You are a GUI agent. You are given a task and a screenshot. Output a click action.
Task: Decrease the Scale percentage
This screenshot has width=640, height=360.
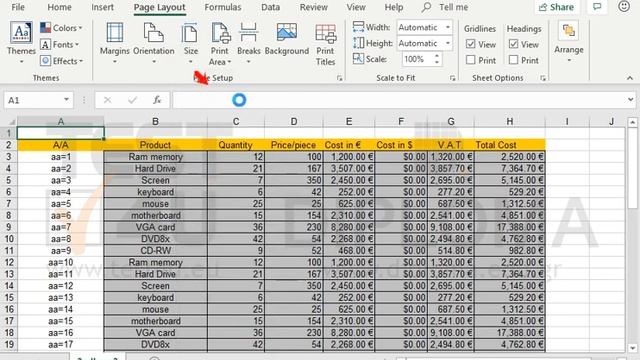coord(437,62)
